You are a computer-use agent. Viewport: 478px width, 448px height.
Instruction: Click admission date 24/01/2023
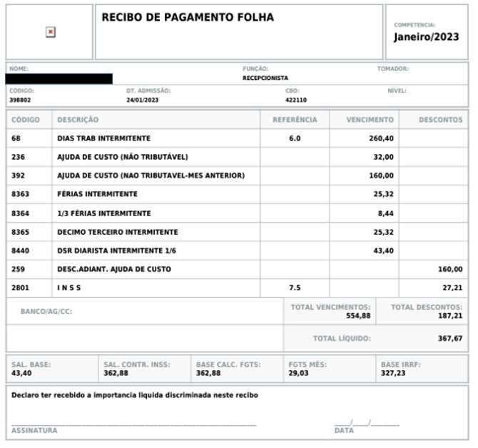[x=143, y=101]
